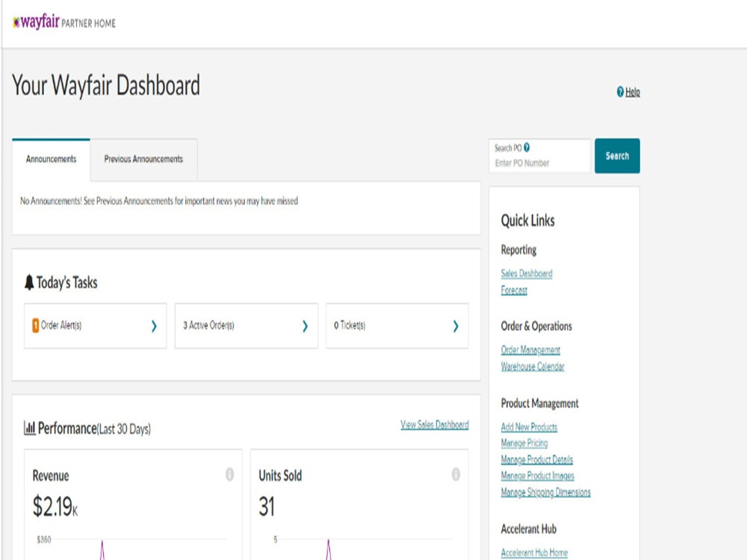Open the Accelerant Hub Home link
The width and height of the screenshot is (747, 560).
(x=534, y=553)
